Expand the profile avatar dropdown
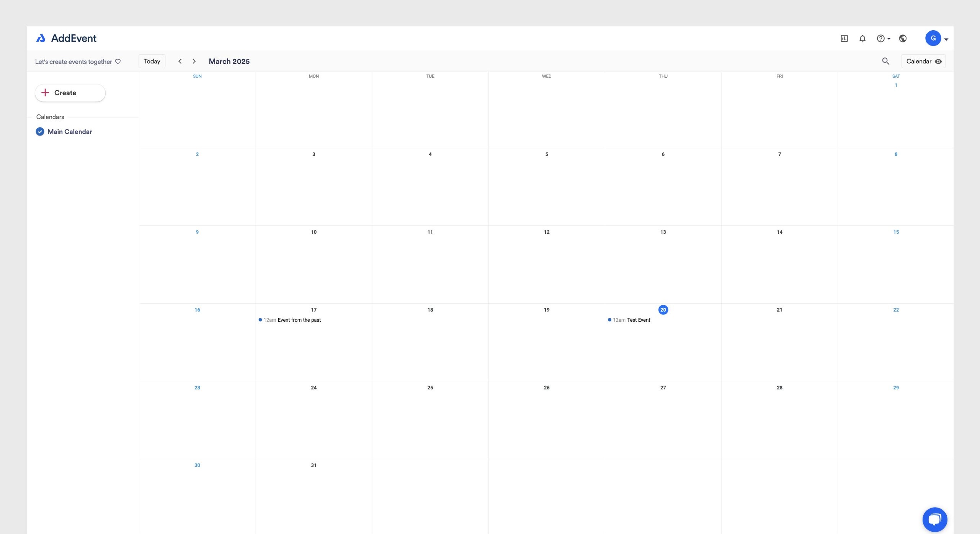The image size is (980, 534). click(946, 38)
